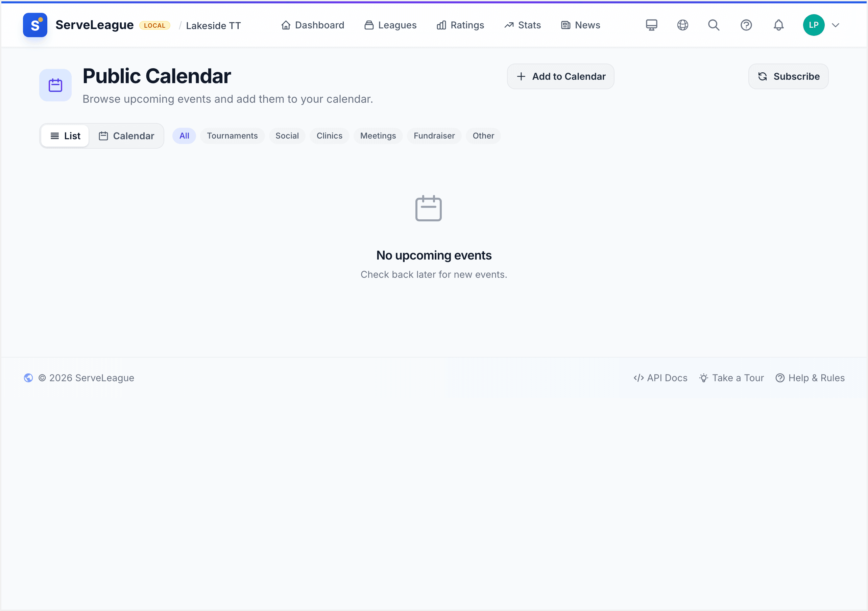Click the LOCAL environment badge
868x611 pixels.
point(154,25)
